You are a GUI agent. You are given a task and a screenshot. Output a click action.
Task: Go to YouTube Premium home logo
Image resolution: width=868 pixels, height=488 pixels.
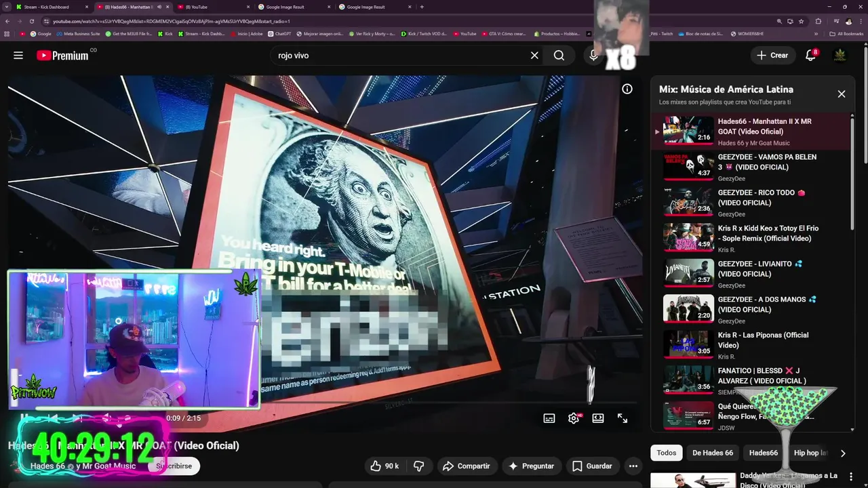pyautogui.click(x=62, y=56)
